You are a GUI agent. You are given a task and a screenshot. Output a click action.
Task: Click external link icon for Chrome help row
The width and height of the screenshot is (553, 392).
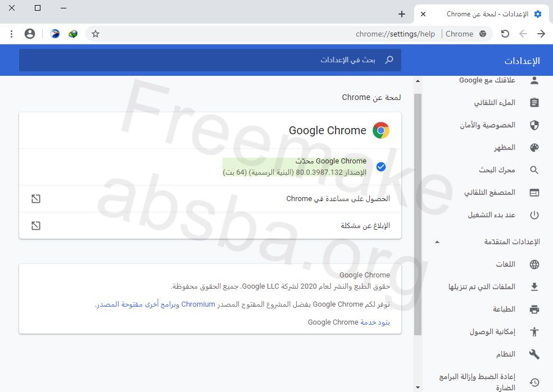coord(36,199)
